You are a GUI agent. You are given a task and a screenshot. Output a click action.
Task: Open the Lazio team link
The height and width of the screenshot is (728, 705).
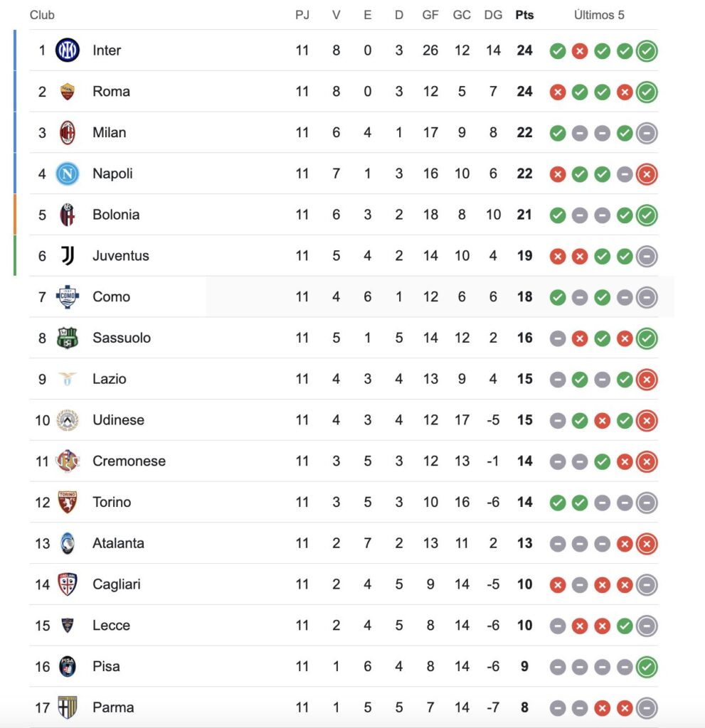point(110,379)
